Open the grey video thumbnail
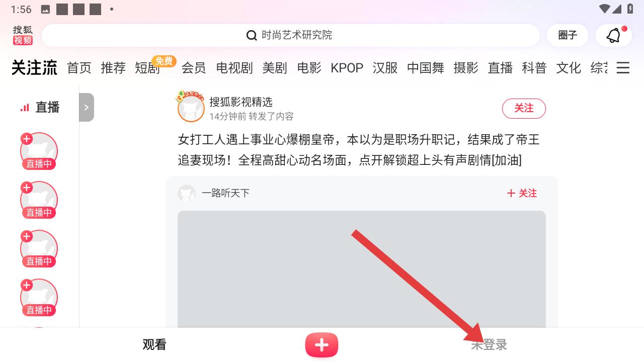 [362, 269]
